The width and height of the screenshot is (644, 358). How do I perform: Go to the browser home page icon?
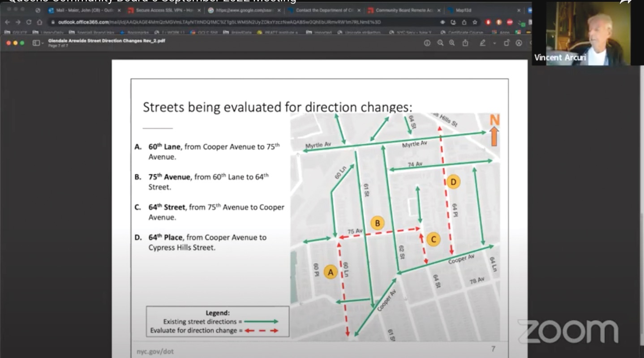40,22
